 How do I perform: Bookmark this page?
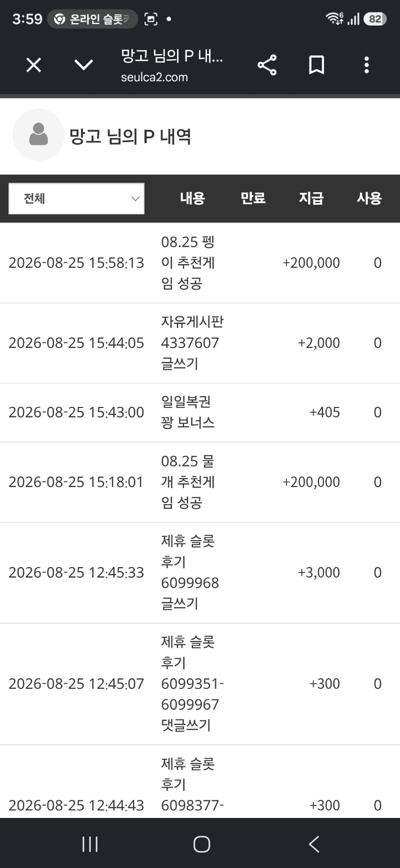point(316,65)
